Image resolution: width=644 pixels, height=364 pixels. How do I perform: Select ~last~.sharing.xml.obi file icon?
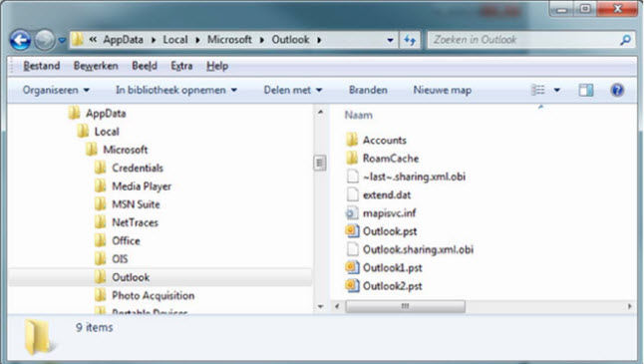[x=352, y=177]
